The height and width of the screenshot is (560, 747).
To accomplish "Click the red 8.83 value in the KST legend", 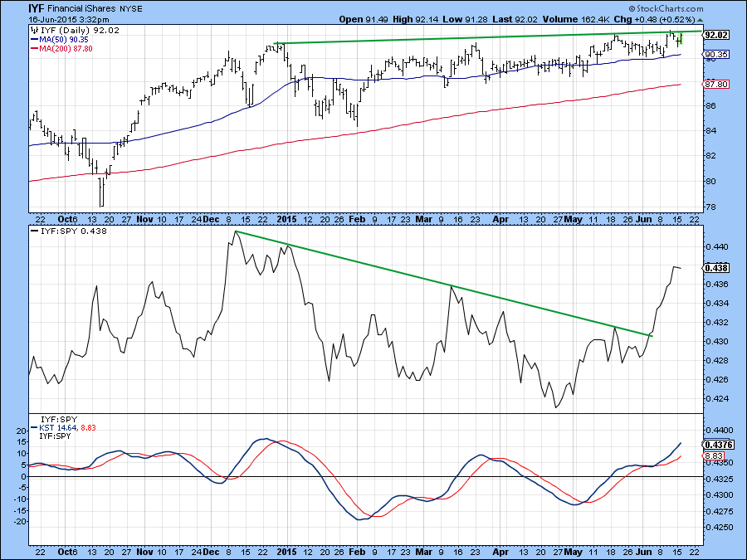I will pyautogui.click(x=88, y=427).
